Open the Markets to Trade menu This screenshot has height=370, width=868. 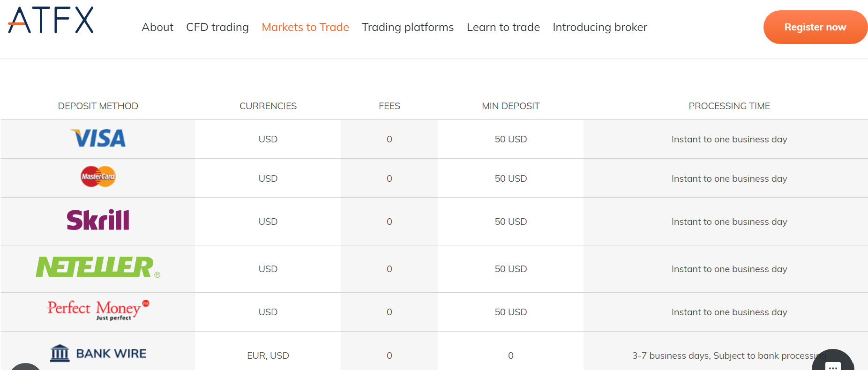click(305, 27)
